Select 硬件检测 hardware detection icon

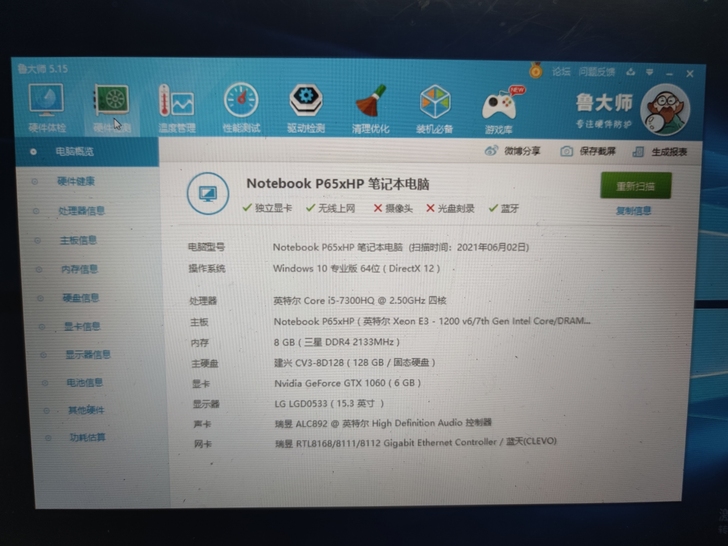(111, 108)
